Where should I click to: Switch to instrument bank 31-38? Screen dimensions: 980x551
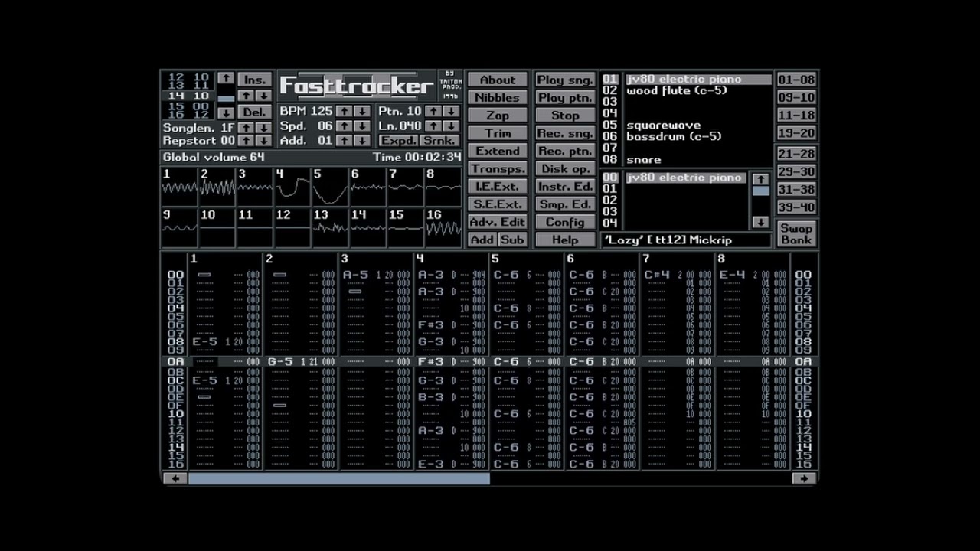point(796,189)
